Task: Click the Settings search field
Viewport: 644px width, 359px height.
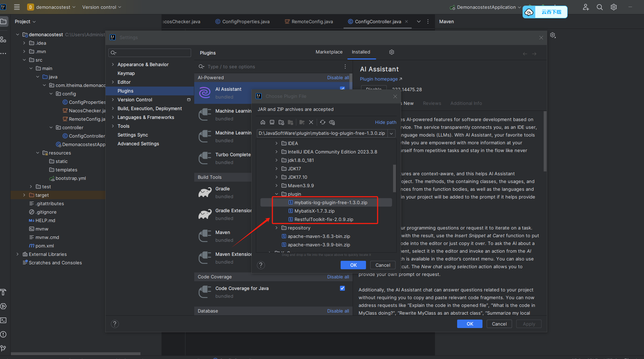Action: coord(150,53)
